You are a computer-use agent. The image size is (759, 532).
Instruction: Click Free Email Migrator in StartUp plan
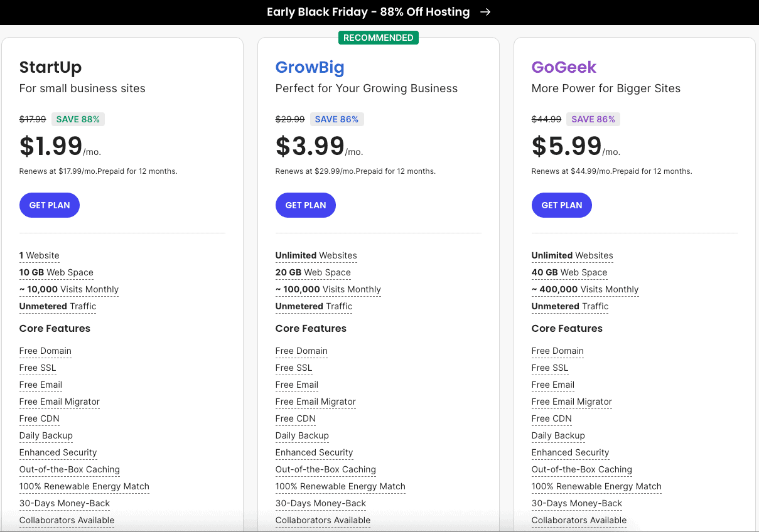point(60,402)
